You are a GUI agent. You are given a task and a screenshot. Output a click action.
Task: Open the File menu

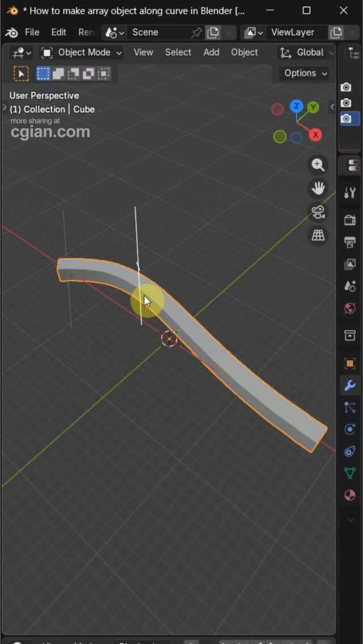(32, 32)
